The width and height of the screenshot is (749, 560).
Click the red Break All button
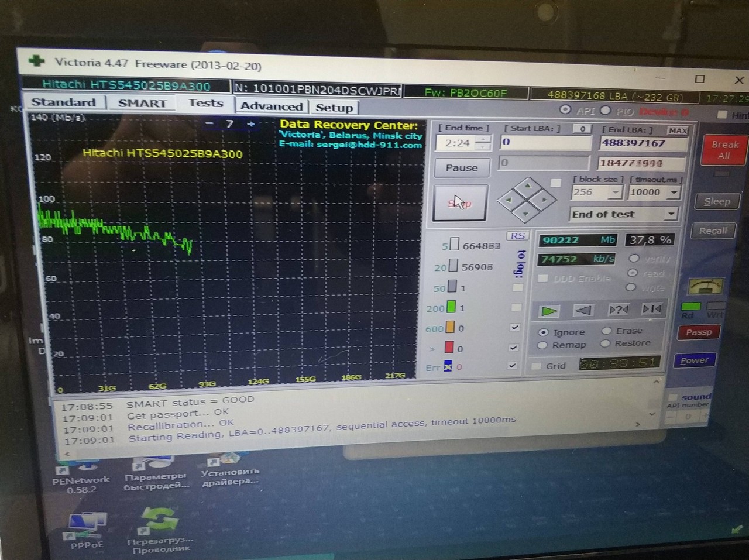point(724,150)
